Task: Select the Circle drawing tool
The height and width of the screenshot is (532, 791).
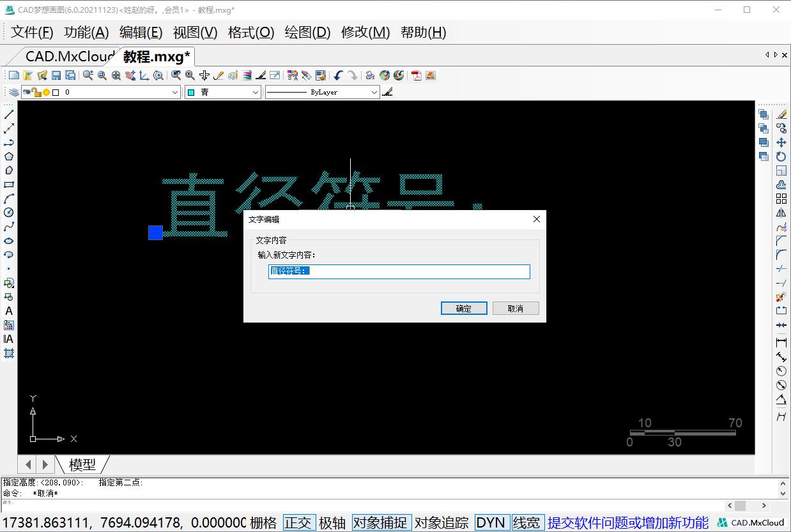Action: click(9, 213)
